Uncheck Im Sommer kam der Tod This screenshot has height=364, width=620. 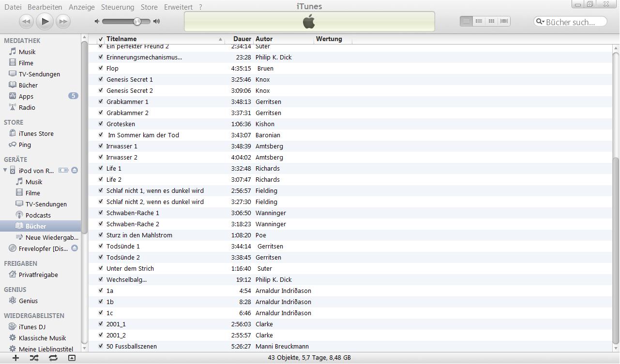click(x=101, y=135)
